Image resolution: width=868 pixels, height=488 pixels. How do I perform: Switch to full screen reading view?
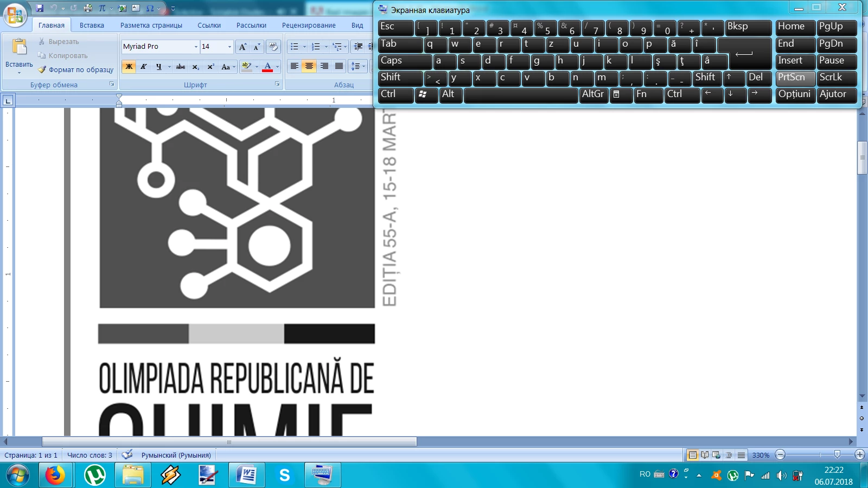click(704, 455)
